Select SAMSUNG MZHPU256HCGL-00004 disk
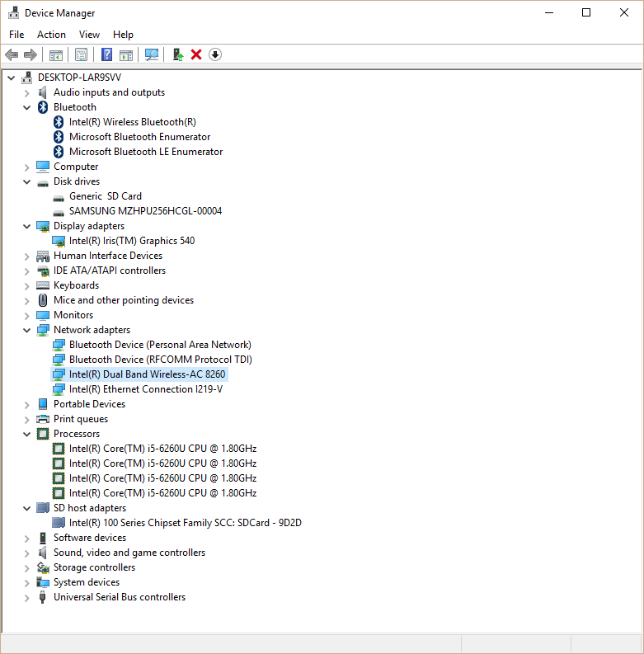The image size is (644, 654). click(146, 211)
